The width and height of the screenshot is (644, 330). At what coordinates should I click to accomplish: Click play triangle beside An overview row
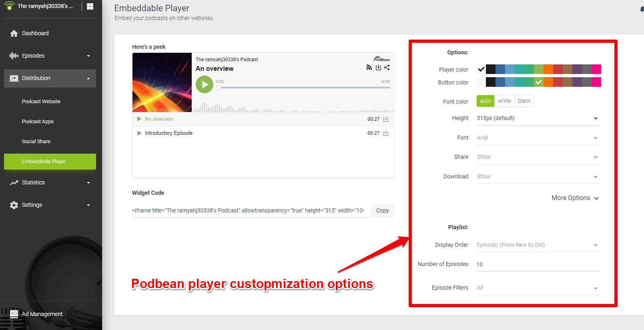(x=139, y=119)
